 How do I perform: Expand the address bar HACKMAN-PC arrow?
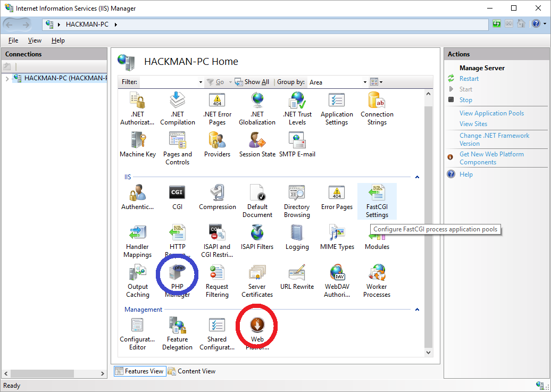[115, 24]
